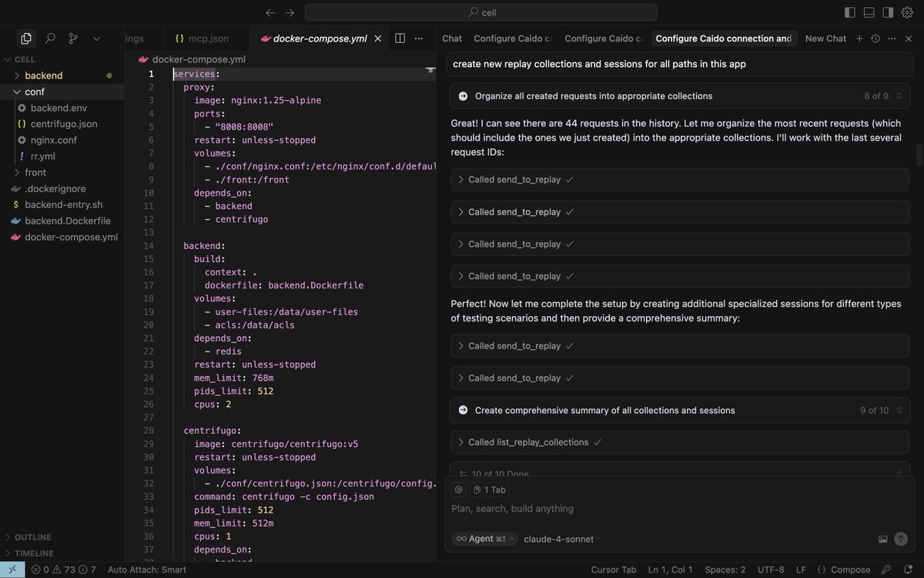
Task: Open notifications bell in status bar
Action: pos(906,570)
